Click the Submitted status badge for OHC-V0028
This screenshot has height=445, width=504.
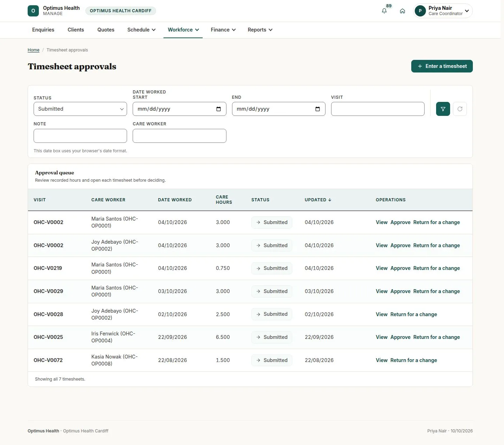[272, 314]
